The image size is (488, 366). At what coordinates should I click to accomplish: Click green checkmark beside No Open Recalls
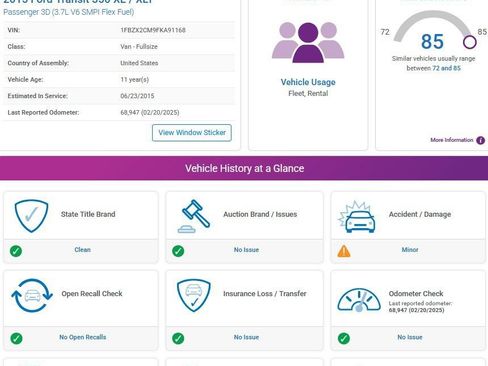[16, 338]
